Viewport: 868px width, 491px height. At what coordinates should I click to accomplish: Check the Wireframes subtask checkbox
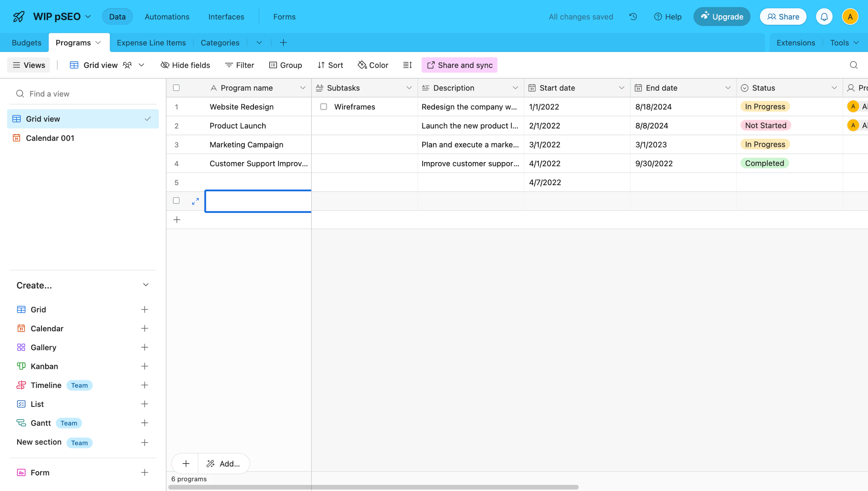click(x=323, y=107)
